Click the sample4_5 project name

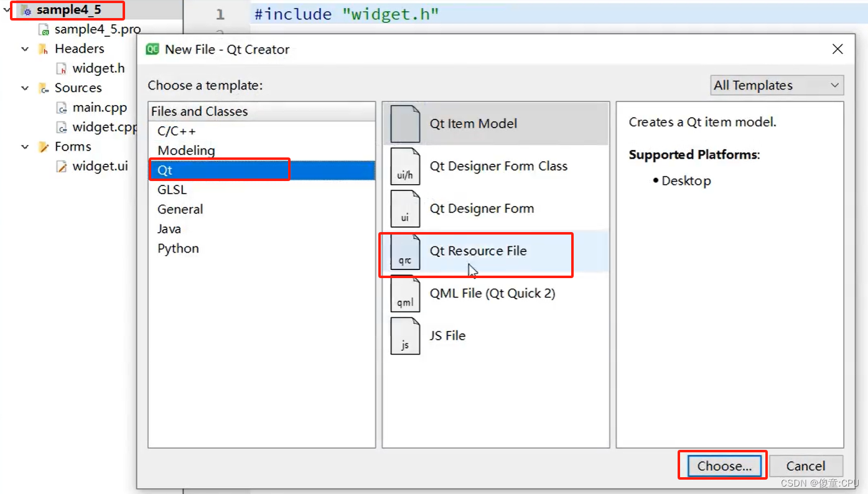[68, 10]
